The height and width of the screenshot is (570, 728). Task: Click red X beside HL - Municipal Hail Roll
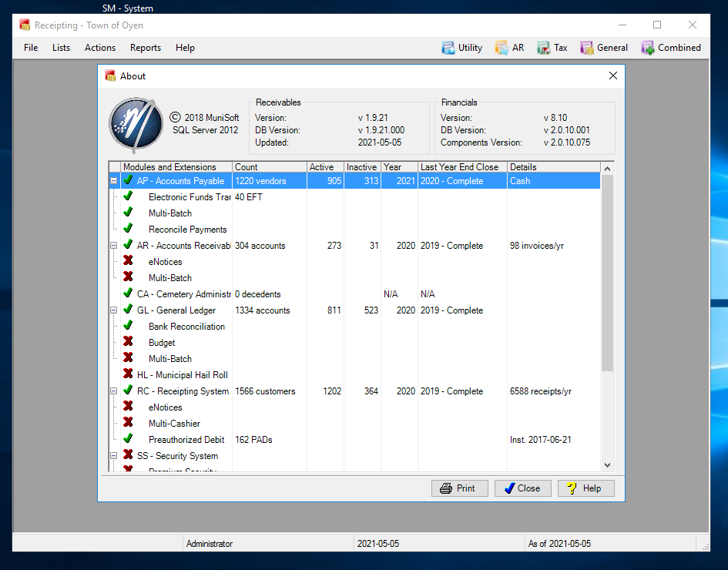[128, 374]
